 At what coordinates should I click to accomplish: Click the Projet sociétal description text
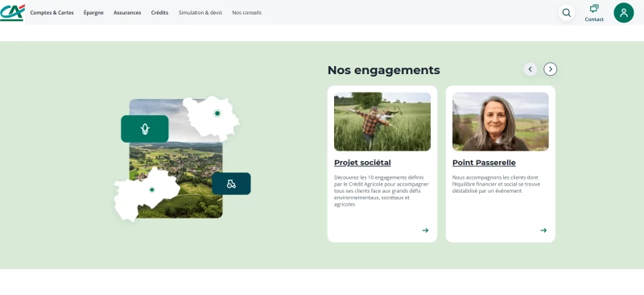[382, 191]
